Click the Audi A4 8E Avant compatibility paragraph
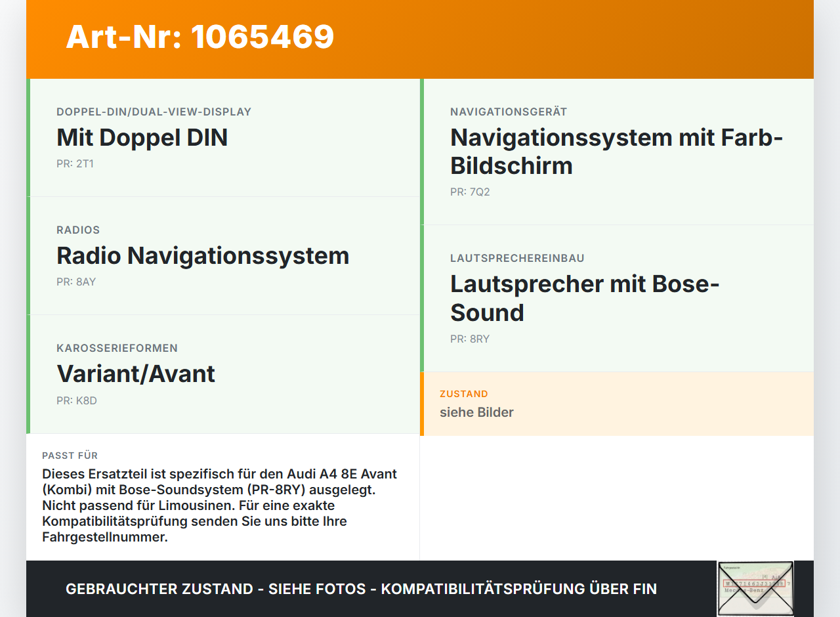 coord(220,505)
